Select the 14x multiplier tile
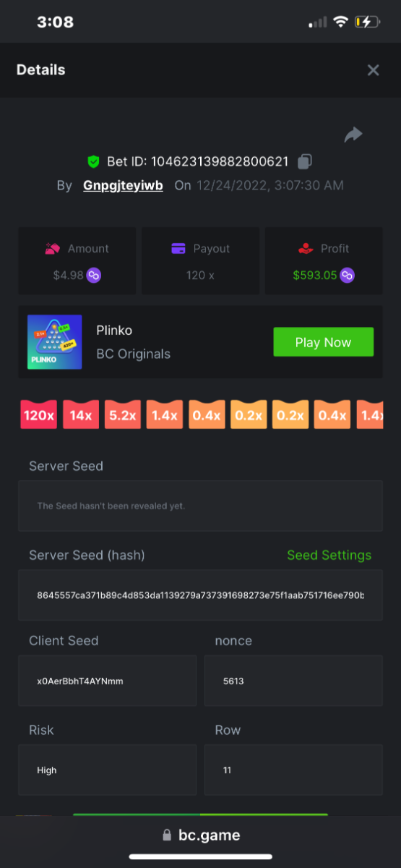 (x=81, y=415)
